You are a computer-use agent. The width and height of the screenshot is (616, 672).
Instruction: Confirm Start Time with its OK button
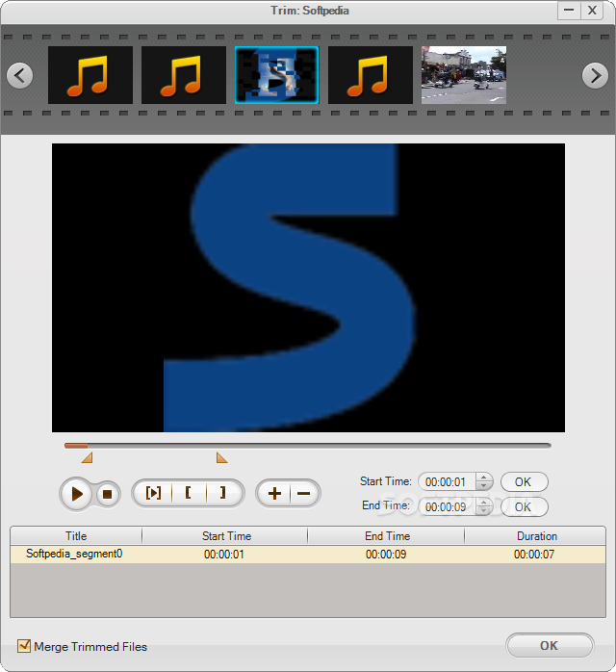pyautogui.click(x=524, y=482)
